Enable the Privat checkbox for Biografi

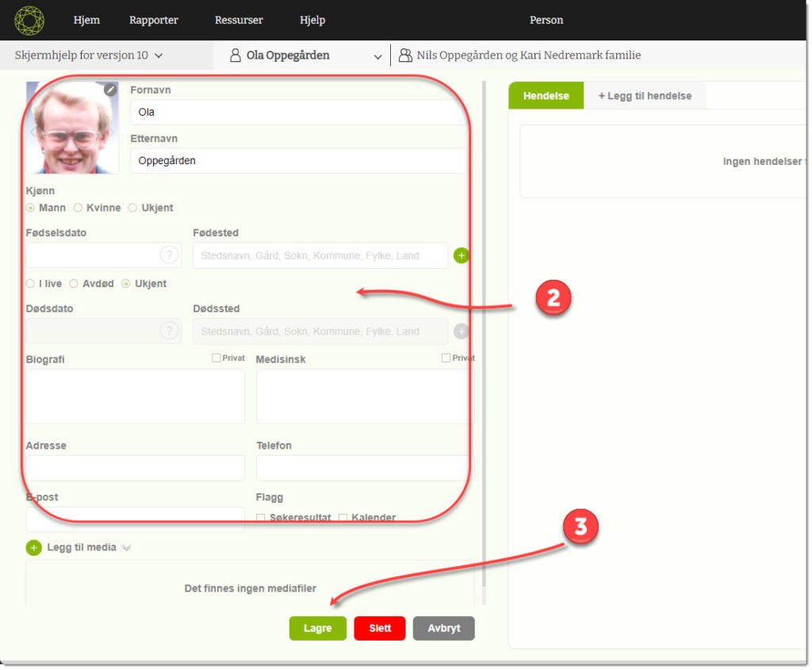216,358
